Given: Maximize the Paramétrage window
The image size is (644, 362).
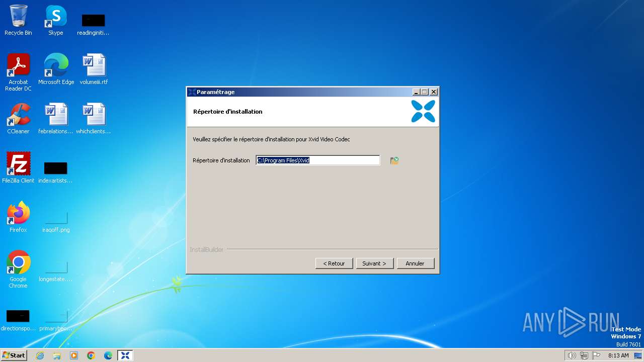Looking at the screenshot, I should 425,92.
